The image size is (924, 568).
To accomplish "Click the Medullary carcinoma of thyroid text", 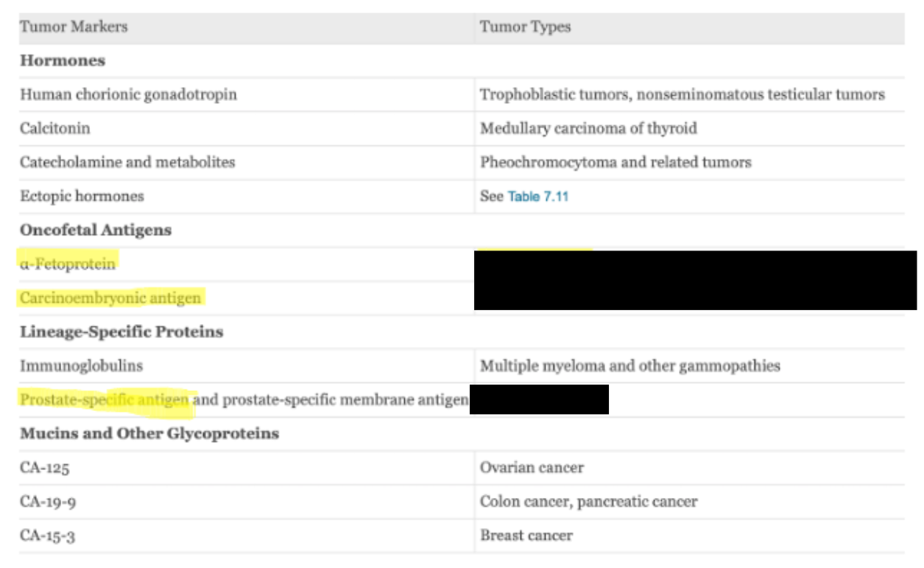I will tap(588, 128).
